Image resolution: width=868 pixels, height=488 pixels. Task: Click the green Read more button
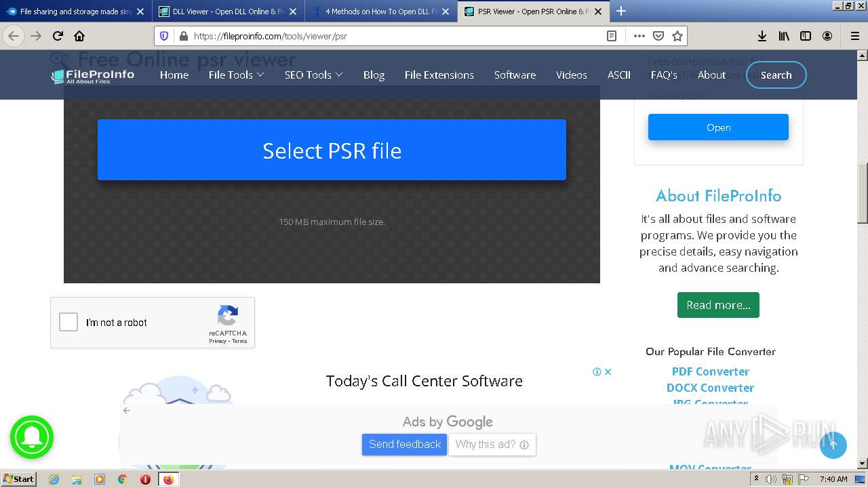718,305
